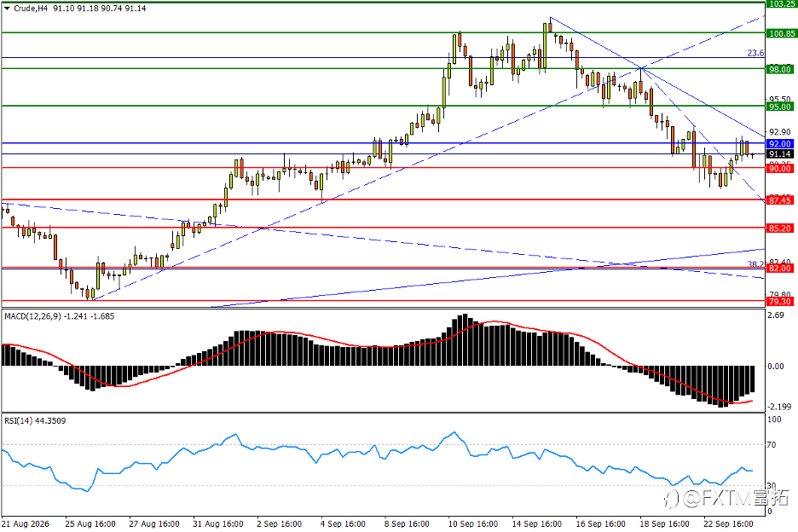The width and height of the screenshot is (798, 532).
Task: Click the Crude,H4 symbol title text
Action: (x=31, y=9)
